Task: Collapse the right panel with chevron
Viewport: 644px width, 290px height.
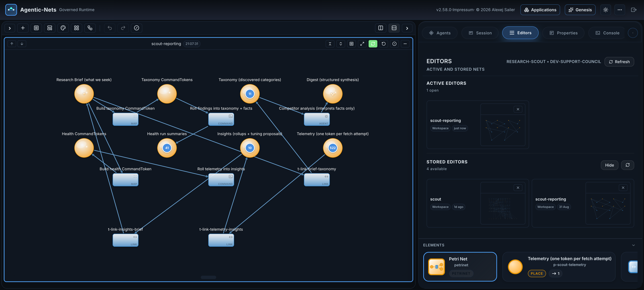Action: tap(407, 28)
